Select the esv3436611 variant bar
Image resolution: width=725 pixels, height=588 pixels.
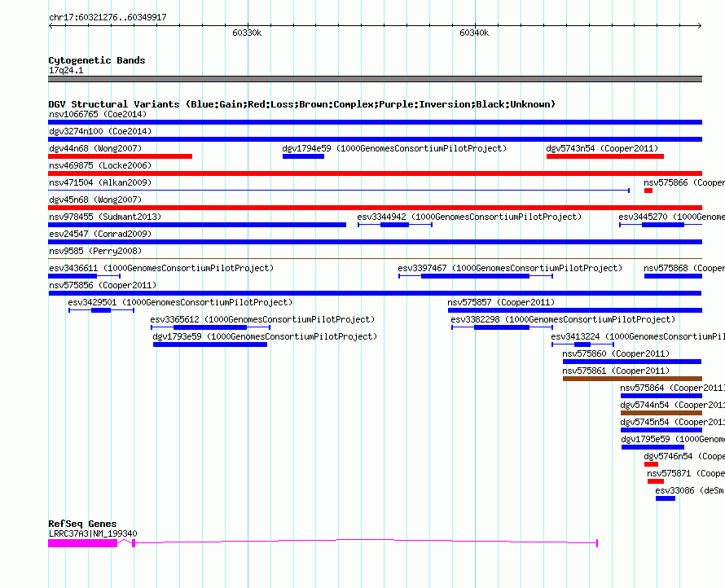[x=84, y=276]
